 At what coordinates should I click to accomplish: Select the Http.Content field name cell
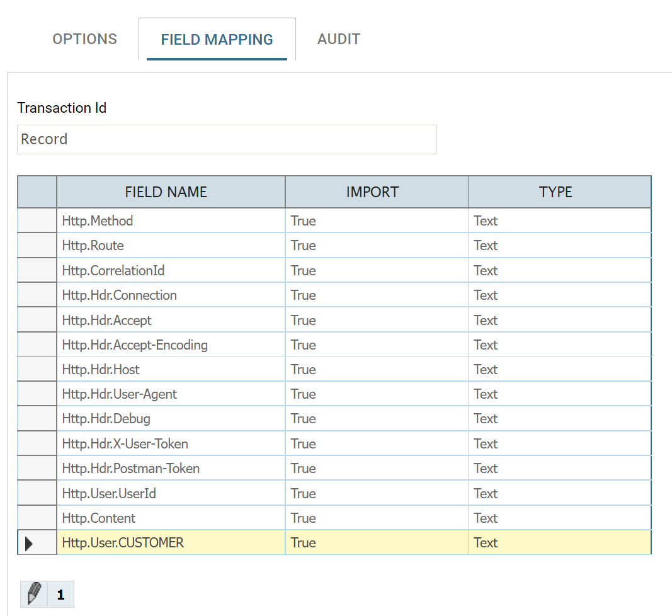[x=171, y=518]
